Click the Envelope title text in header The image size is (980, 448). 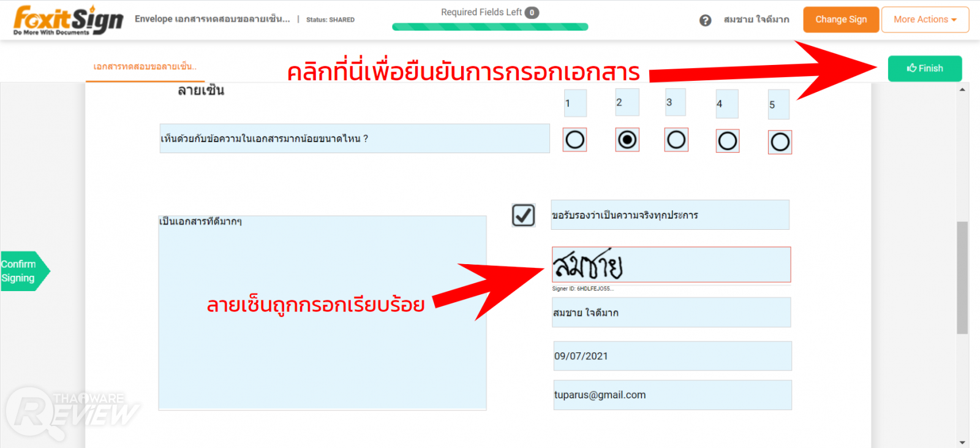(x=212, y=19)
